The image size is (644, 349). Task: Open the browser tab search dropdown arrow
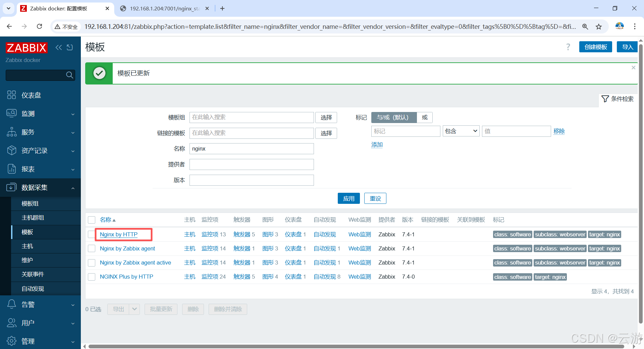click(9, 8)
